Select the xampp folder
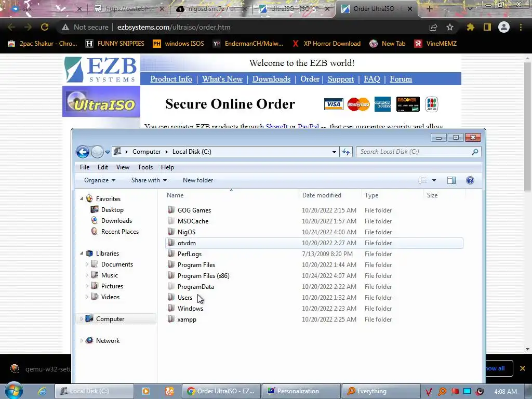This screenshot has width=532, height=399. [x=314, y=320]
